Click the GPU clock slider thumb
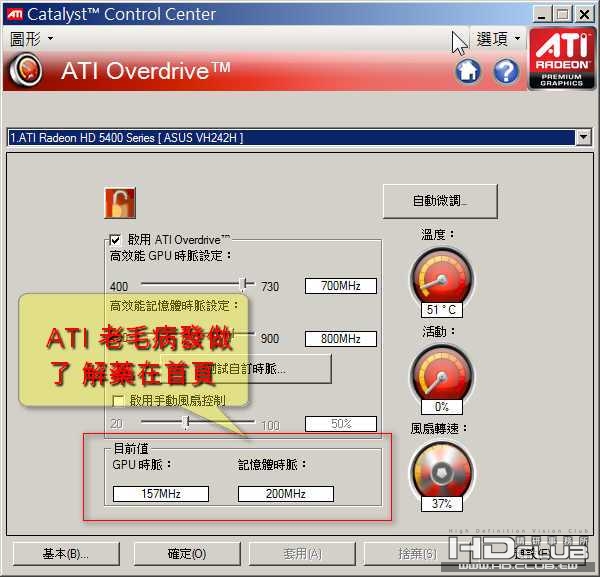Viewport: 600px width, 577px height. 243,284
